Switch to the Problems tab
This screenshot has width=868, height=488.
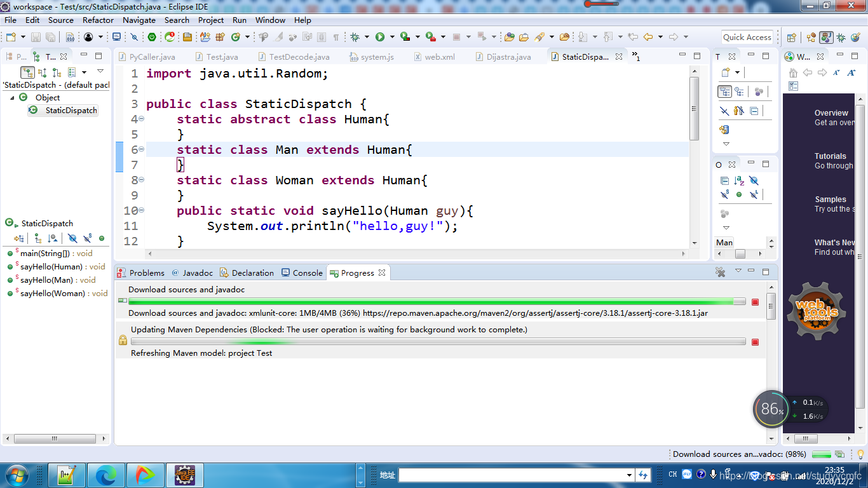tap(141, 273)
